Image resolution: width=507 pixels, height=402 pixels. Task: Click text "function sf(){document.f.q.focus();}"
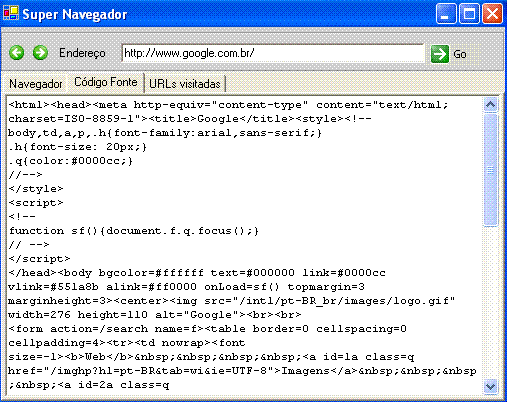[134, 231]
